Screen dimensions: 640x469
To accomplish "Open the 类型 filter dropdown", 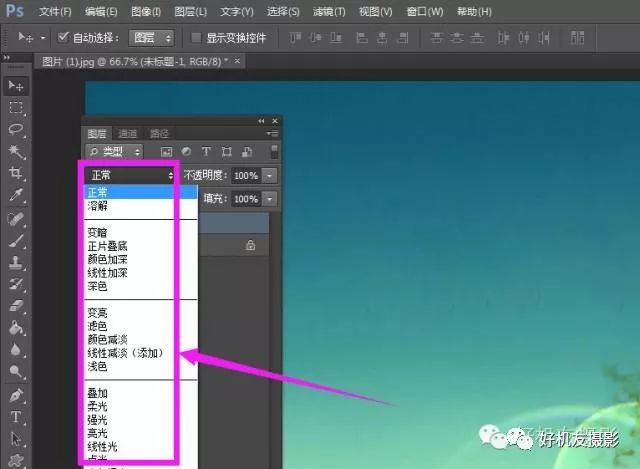I will click(x=114, y=152).
